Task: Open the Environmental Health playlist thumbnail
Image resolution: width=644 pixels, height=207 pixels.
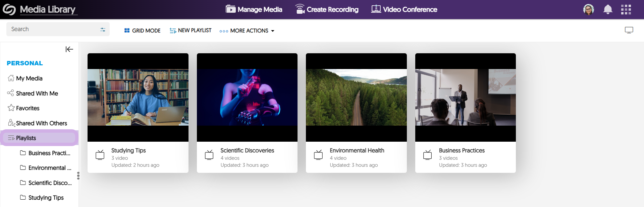Action: pyautogui.click(x=356, y=97)
